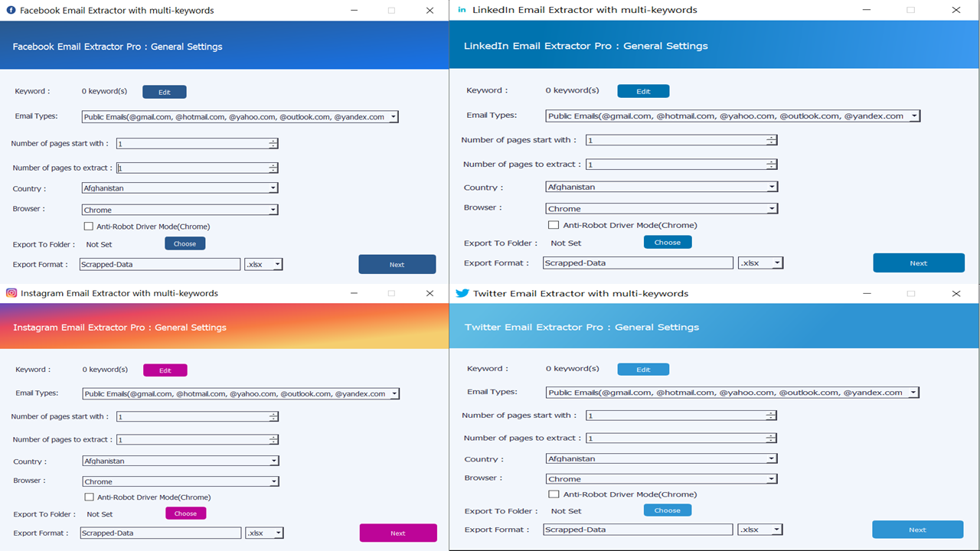The width and height of the screenshot is (980, 551).
Task: Focus pages to extract field in Instagram window
Action: coord(198,440)
